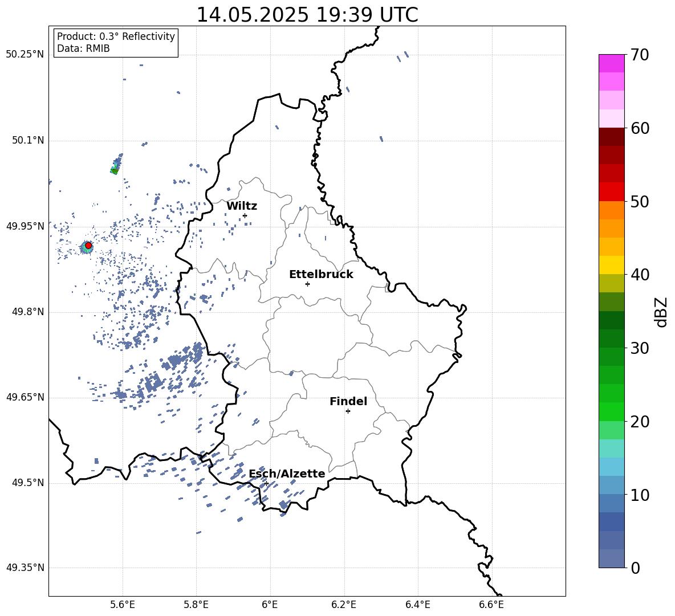Click the 40 tick on colorbar

[640, 275]
